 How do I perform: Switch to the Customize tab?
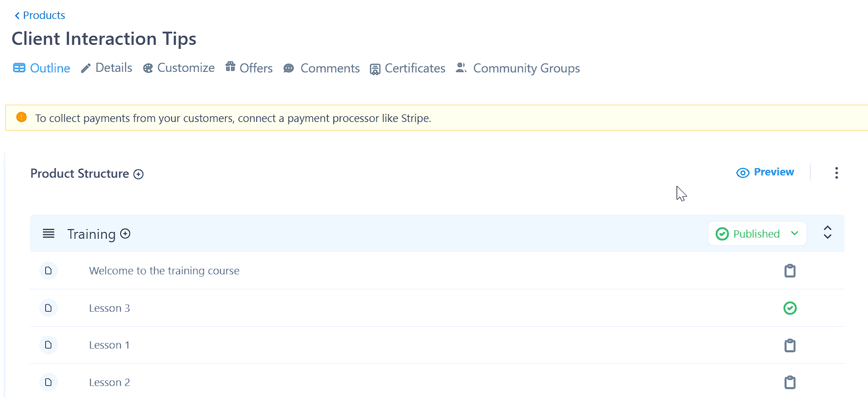(x=179, y=68)
